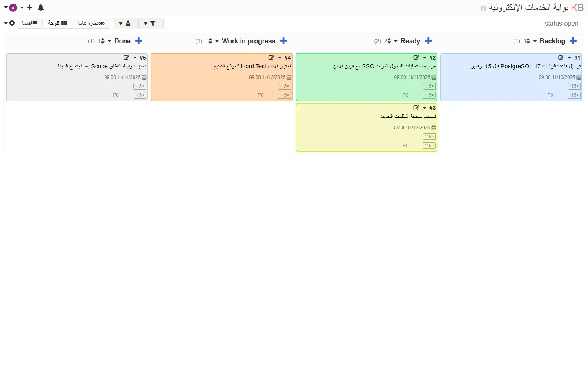Click the project title بوابة الخدمات الإلكترونية
The height and width of the screenshot is (368, 588).
(x=529, y=8)
